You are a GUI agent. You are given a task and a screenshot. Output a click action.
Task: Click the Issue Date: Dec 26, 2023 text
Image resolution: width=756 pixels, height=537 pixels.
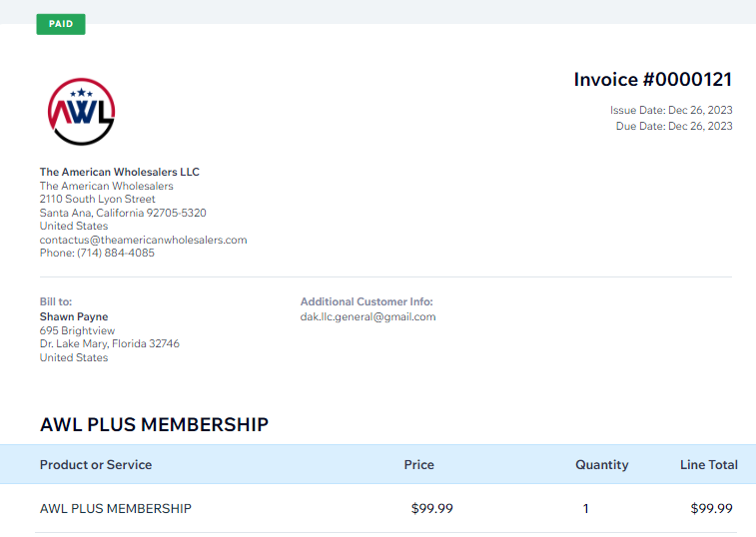click(671, 111)
